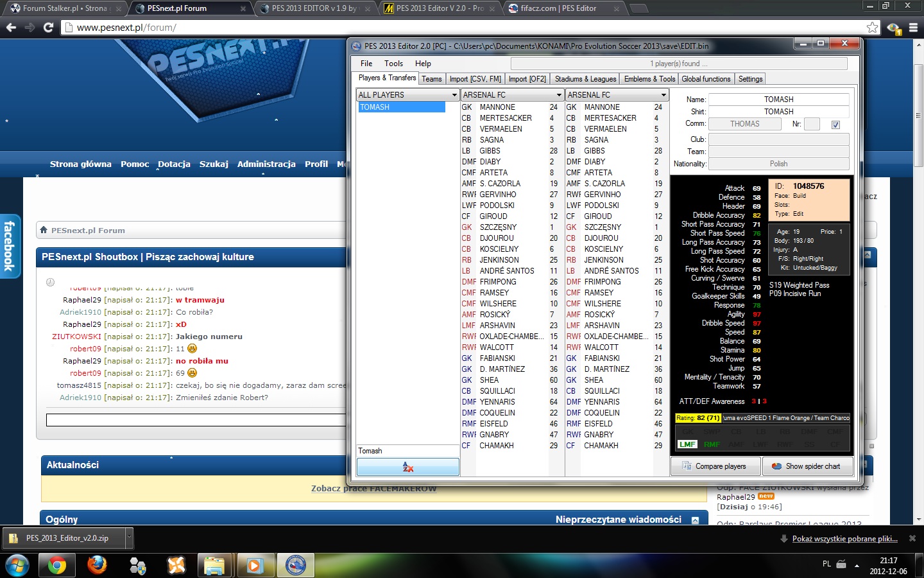Click the browser extension icon beside star
This screenshot has height=578, width=924.
point(893,28)
